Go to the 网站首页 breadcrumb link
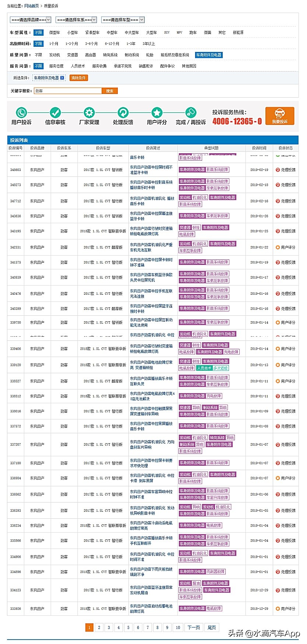Viewport: 307px width, 644px height. (31, 6)
